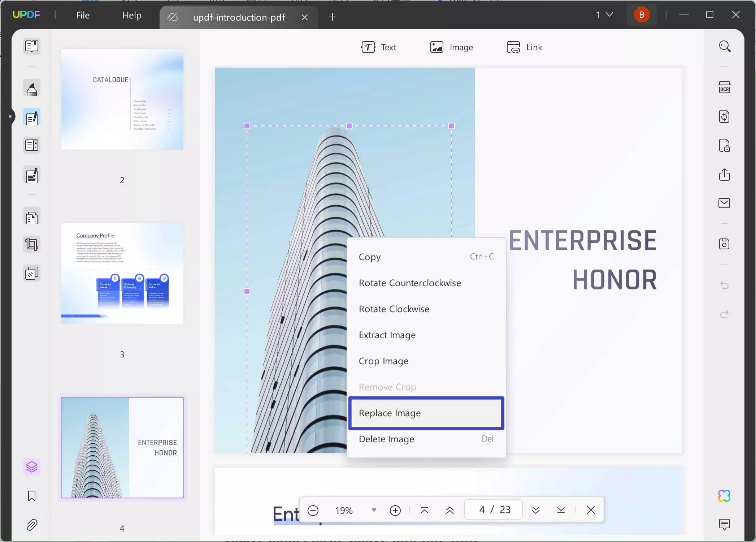Go to previous page arrow
Viewport: 756px width, 542px height.
450,510
